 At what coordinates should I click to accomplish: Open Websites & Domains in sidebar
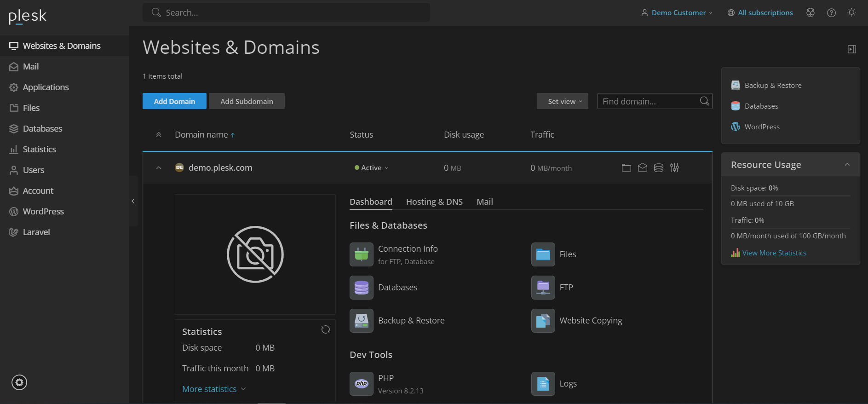click(x=64, y=46)
